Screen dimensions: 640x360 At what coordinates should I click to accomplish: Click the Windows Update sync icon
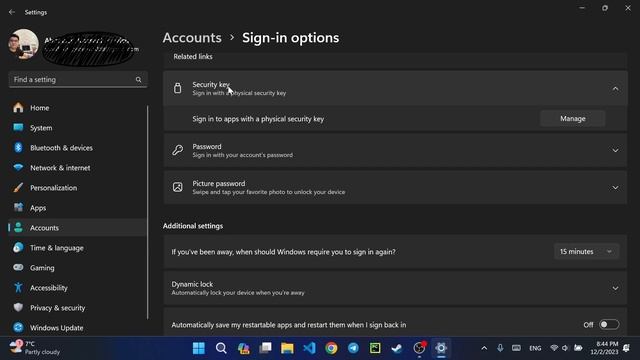tap(18, 327)
